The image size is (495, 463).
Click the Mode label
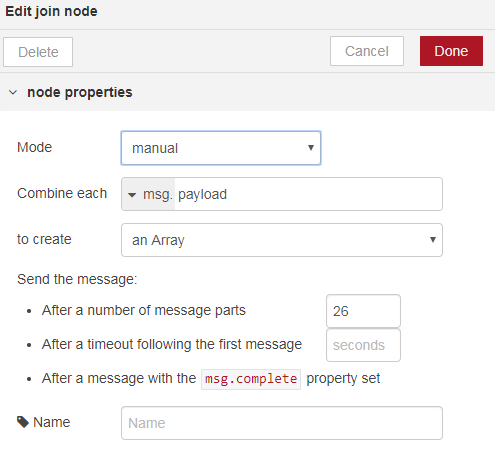tap(34, 147)
